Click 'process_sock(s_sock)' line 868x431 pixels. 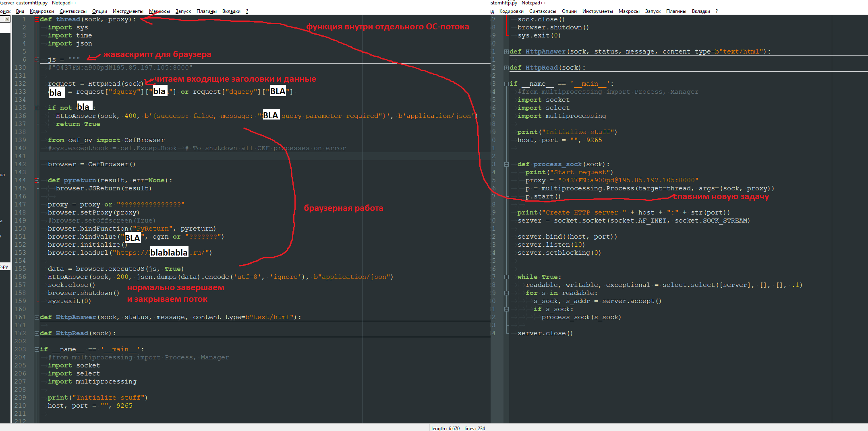(582, 317)
